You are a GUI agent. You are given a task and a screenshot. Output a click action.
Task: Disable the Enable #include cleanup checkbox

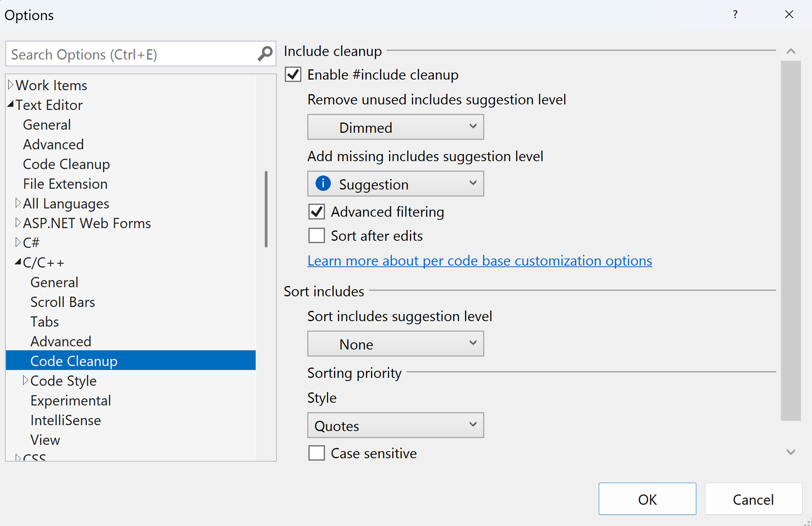293,75
